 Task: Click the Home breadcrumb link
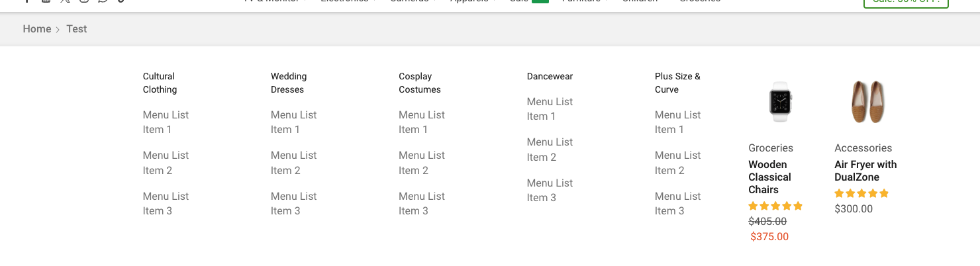pyautogui.click(x=36, y=29)
